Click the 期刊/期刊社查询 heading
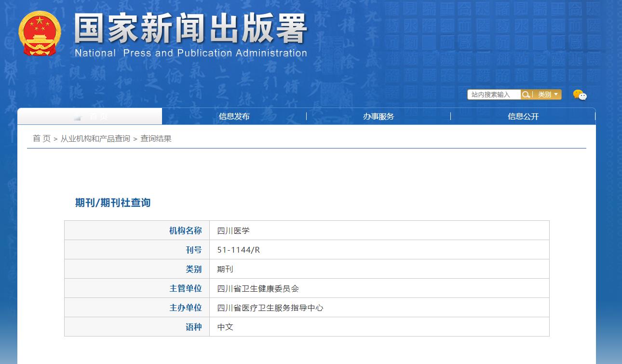Viewport: 622px width, 364px height. pos(113,203)
